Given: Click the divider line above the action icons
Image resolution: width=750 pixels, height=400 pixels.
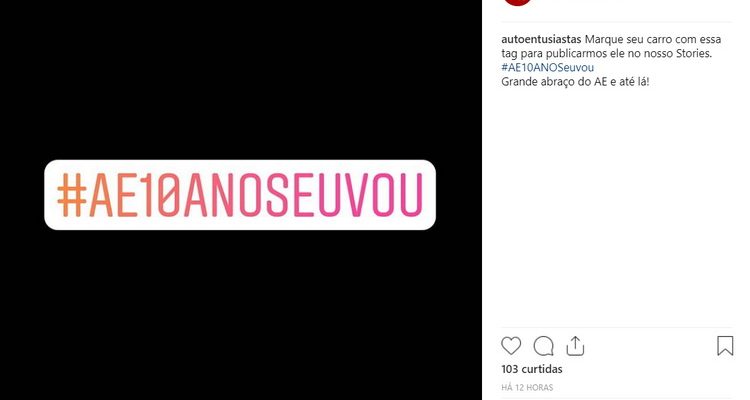Looking at the screenshot, I should [617, 328].
